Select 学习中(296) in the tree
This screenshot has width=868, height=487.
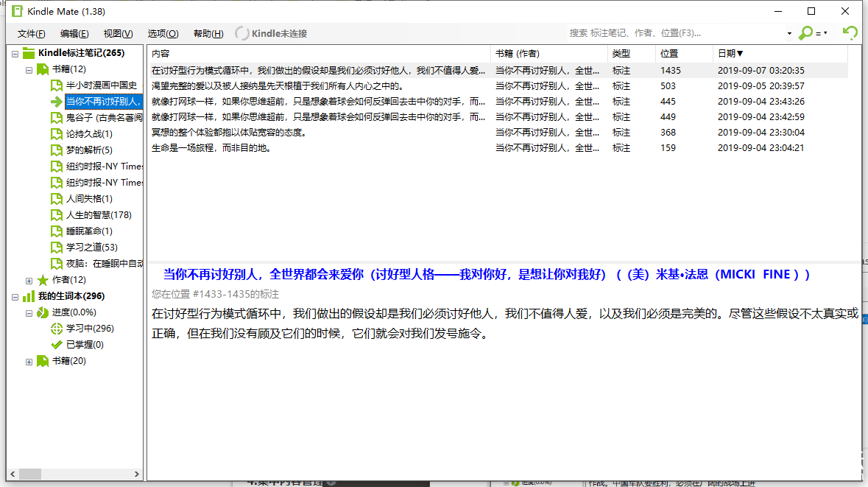90,329
